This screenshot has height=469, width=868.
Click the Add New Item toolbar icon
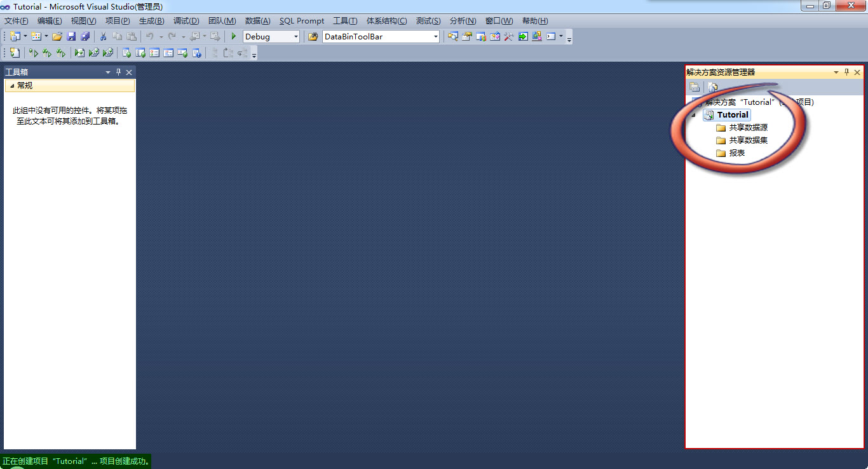tap(36, 37)
